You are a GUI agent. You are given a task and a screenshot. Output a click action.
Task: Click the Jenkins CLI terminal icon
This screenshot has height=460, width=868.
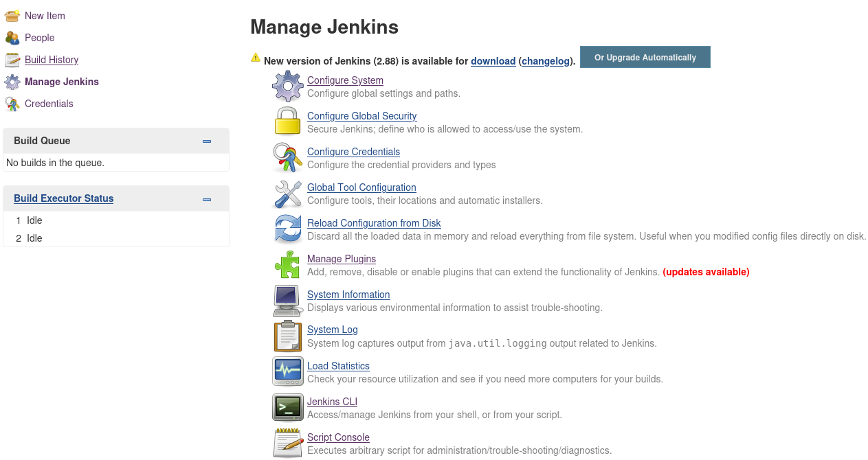(287, 408)
